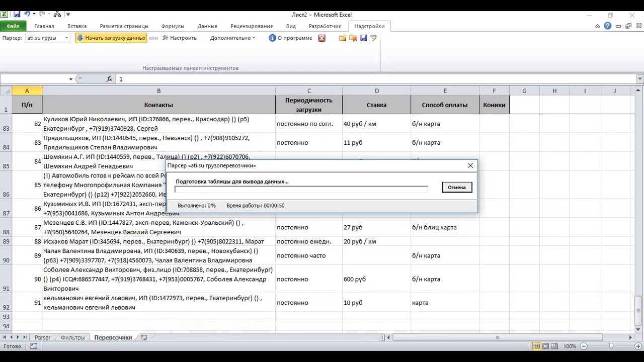Viewport: 644px width, 362px height.
Task: Select the Перевозчики sheet tab
Action: pyautogui.click(x=113, y=337)
